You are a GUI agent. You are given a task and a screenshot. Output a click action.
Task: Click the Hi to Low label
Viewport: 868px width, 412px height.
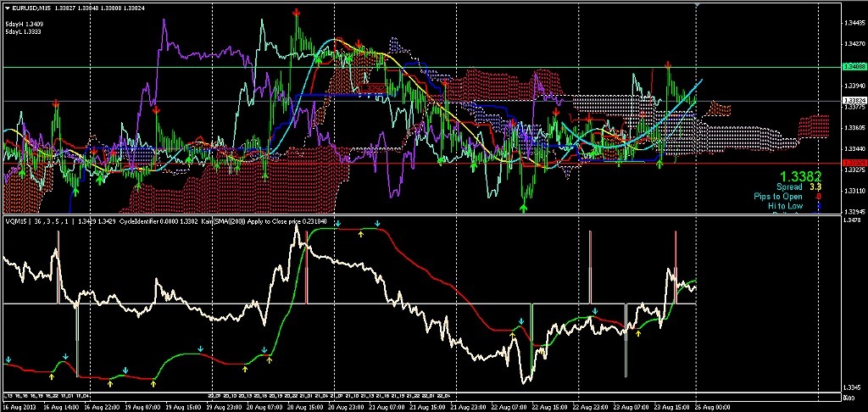784,205
